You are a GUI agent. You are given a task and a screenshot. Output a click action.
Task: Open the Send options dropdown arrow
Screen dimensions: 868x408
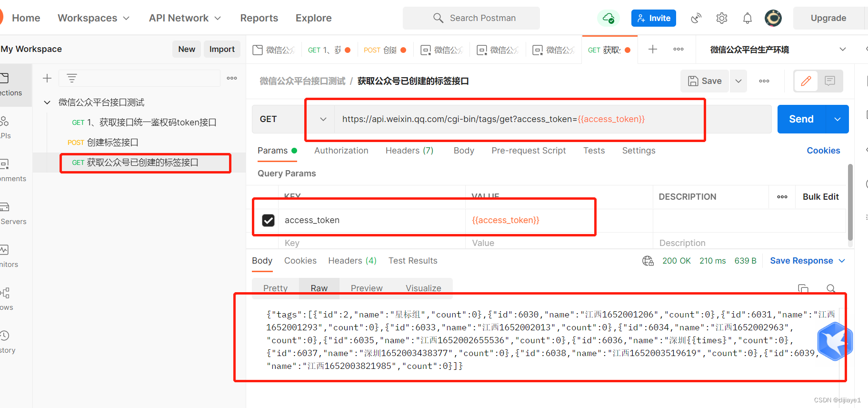click(838, 119)
